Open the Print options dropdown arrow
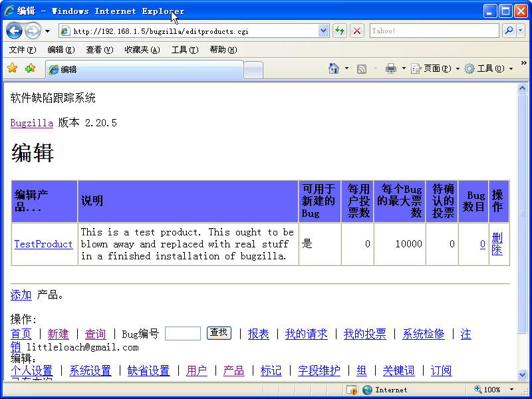This screenshot has width=532, height=399. point(404,68)
